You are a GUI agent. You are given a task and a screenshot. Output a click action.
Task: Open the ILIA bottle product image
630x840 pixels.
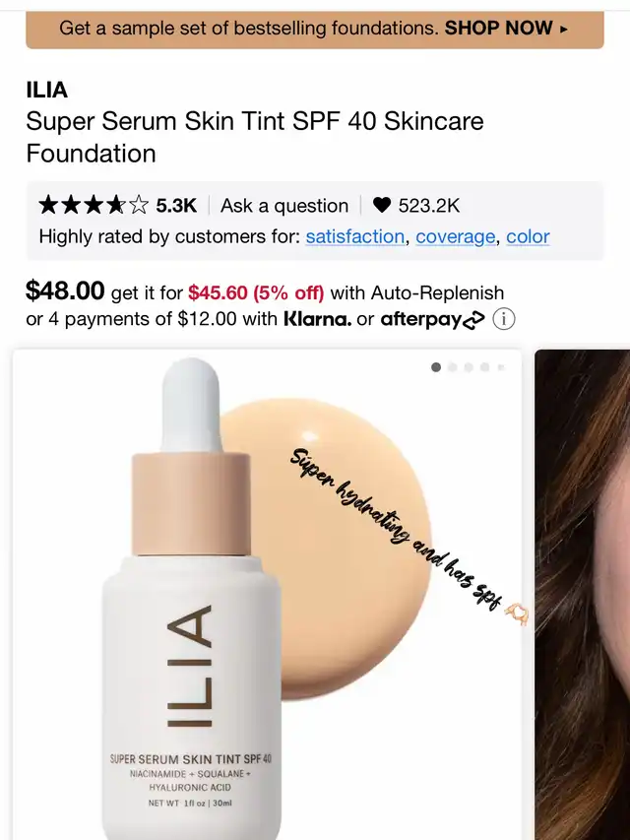click(x=191, y=599)
